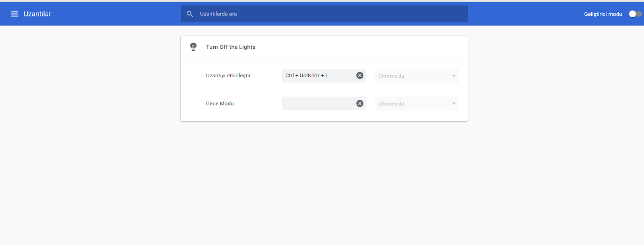Focus the Uzantılarda ara search field
Viewport: 644px width, 245px height.
[x=324, y=14]
